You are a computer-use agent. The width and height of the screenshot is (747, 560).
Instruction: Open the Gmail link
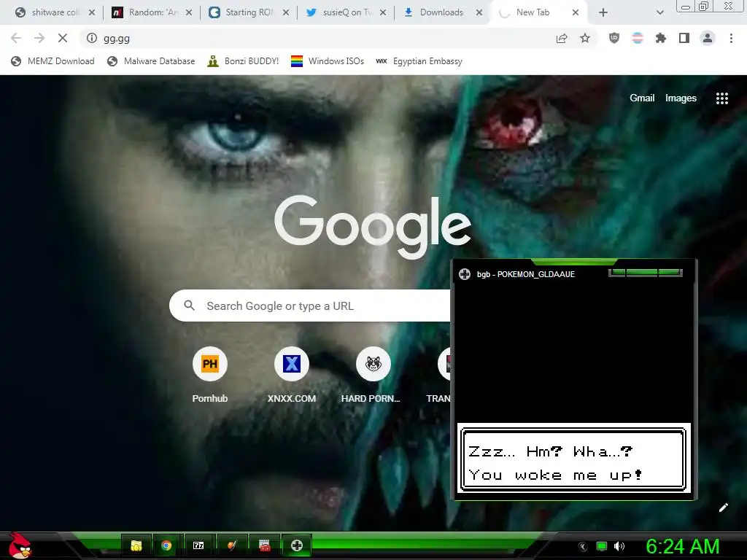point(642,98)
